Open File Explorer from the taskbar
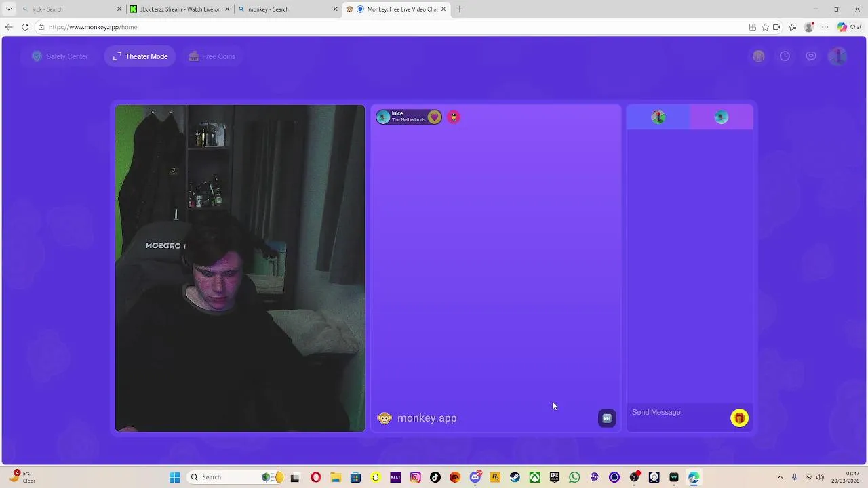Viewport: 868px width, 488px height. (x=335, y=477)
